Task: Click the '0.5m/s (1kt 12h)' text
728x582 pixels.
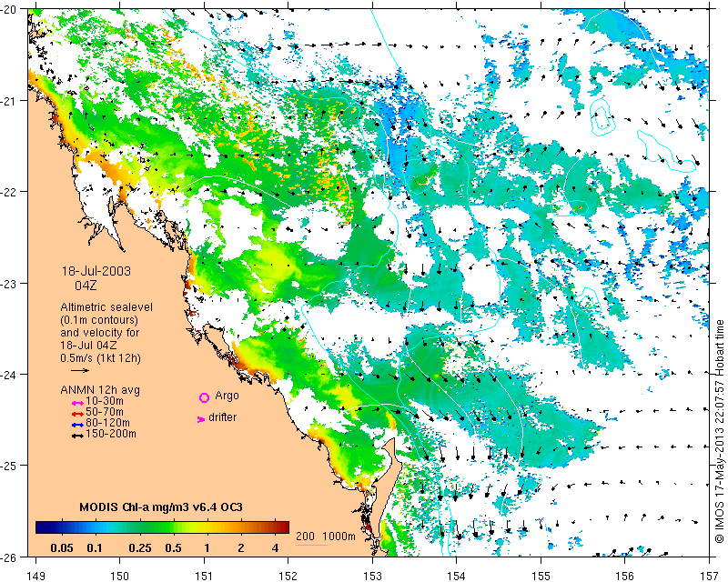Action: pyautogui.click(x=100, y=358)
